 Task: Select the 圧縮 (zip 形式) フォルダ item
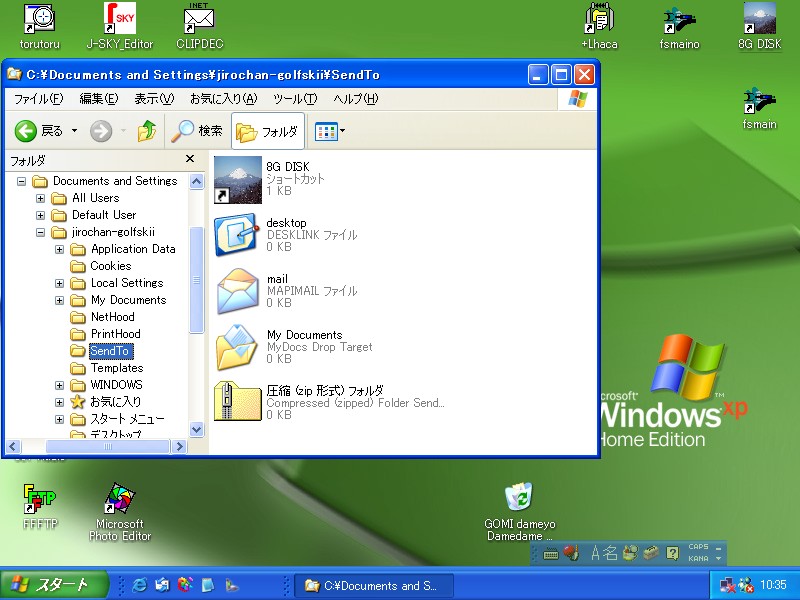(x=330, y=403)
